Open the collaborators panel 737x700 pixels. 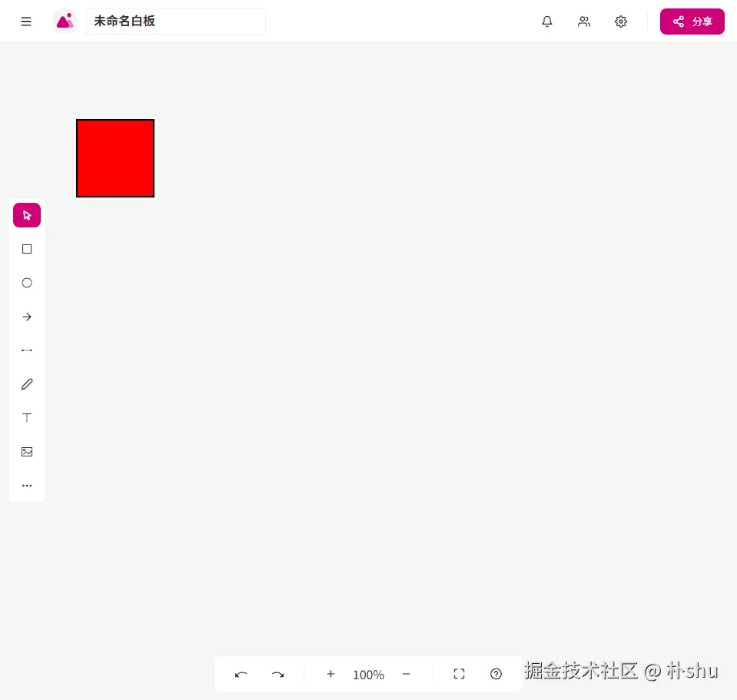point(584,22)
